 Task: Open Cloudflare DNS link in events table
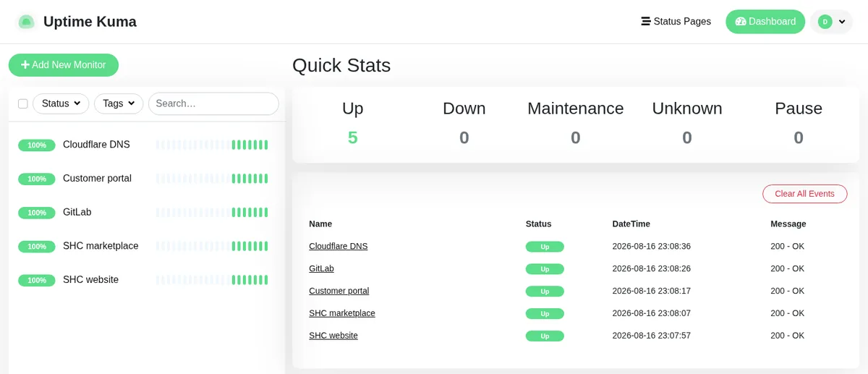pos(339,246)
